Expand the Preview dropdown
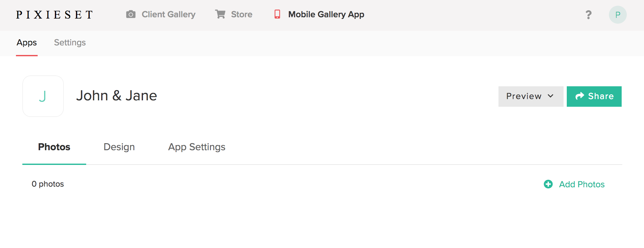Viewport: 644px width, 248px height. tap(531, 97)
